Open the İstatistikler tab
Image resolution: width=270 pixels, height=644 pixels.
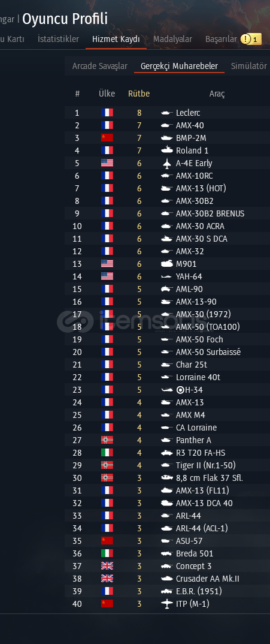pyautogui.click(x=58, y=40)
